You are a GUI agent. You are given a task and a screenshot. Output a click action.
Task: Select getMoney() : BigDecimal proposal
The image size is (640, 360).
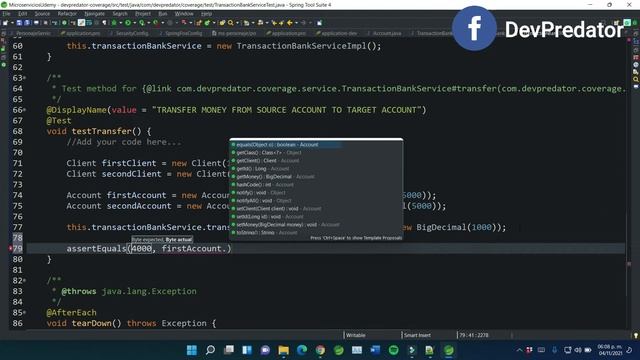(x=316, y=176)
